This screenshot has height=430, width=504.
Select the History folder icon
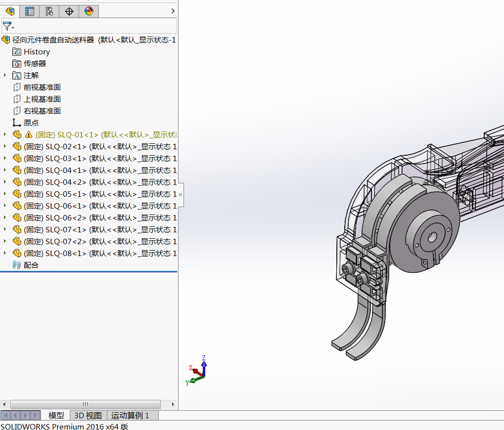pos(17,52)
